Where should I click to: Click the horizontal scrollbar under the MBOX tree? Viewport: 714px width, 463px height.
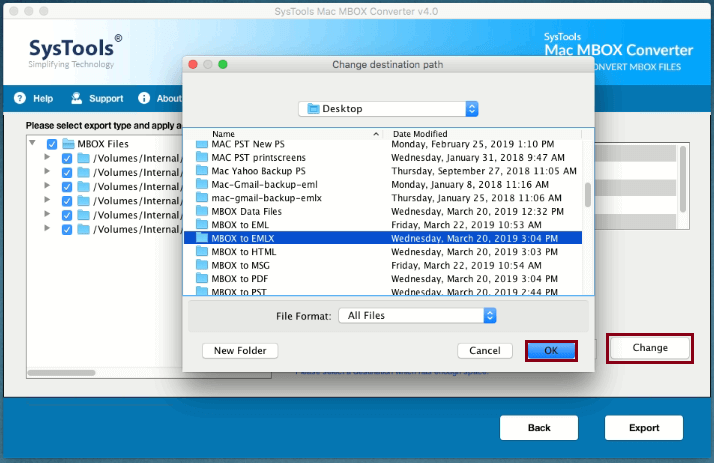click(61, 373)
